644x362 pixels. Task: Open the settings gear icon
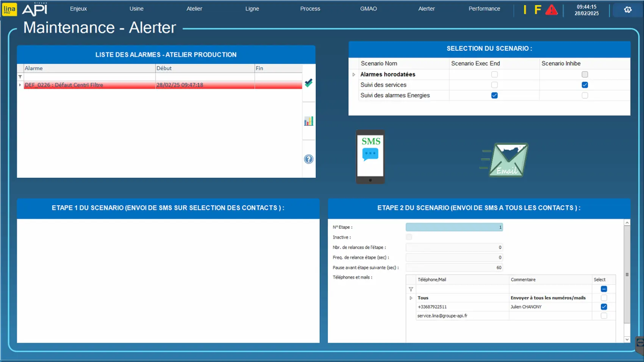(628, 10)
